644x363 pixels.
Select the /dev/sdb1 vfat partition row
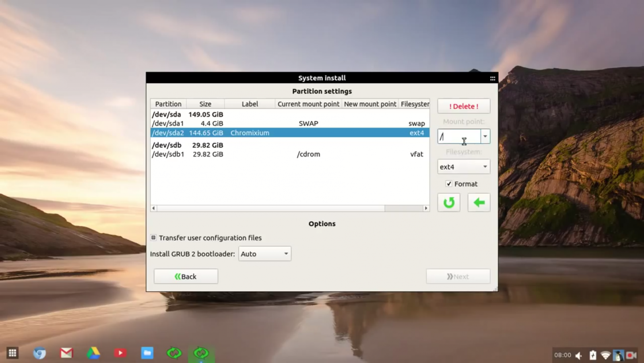290,154
